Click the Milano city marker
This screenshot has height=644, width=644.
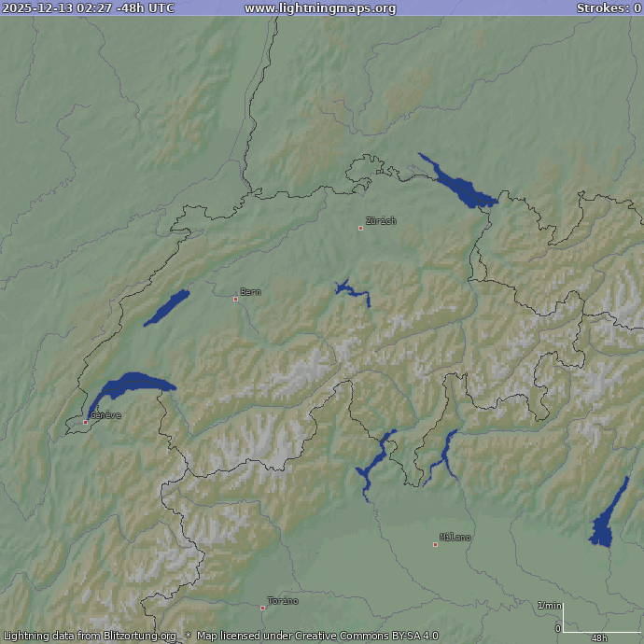click(x=435, y=544)
